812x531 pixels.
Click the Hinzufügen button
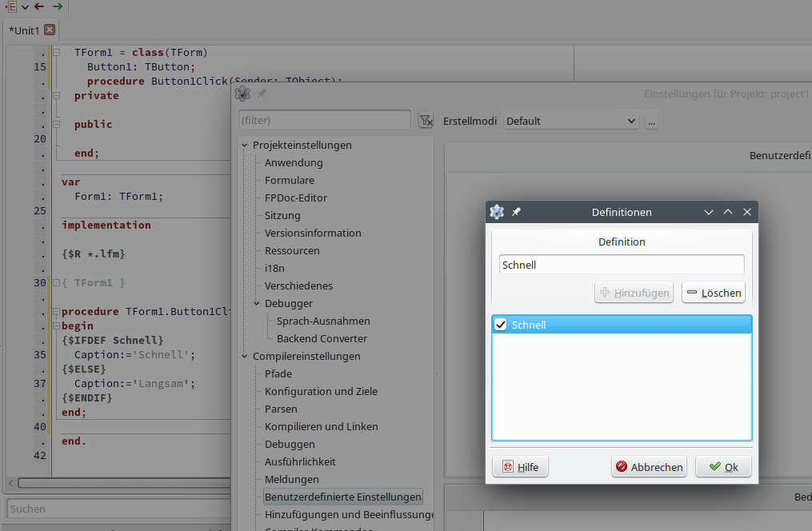pyautogui.click(x=634, y=293)
